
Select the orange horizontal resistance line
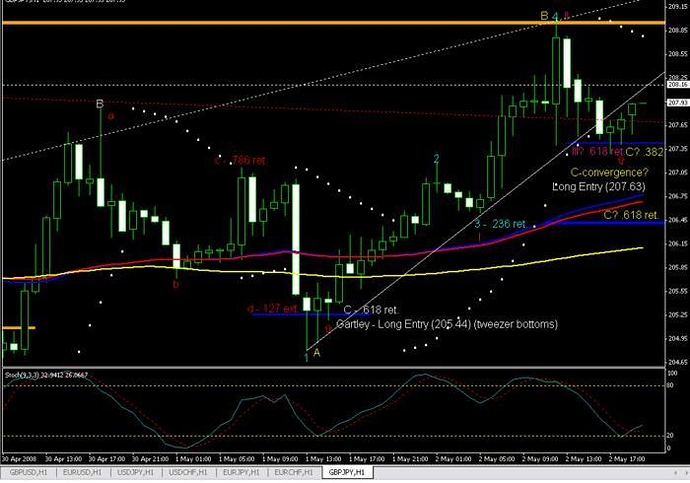333,22
